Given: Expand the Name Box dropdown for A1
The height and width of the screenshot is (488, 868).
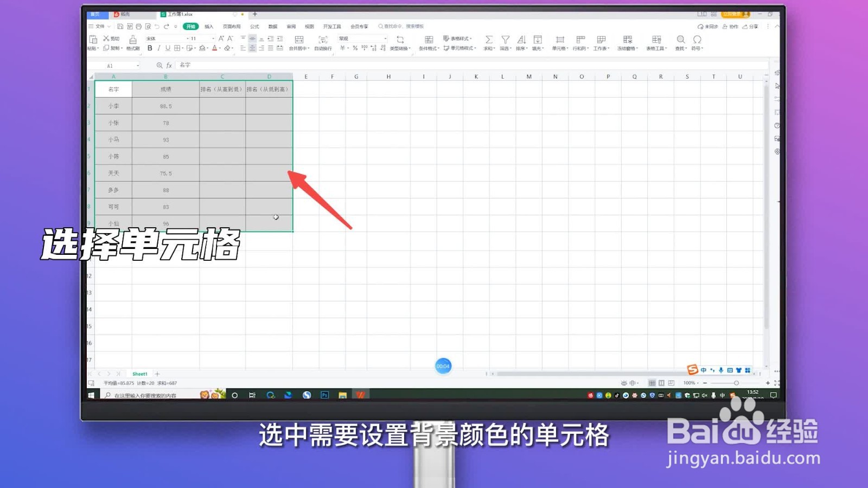Looking at the screenshot, I should (x=138, y=66).
